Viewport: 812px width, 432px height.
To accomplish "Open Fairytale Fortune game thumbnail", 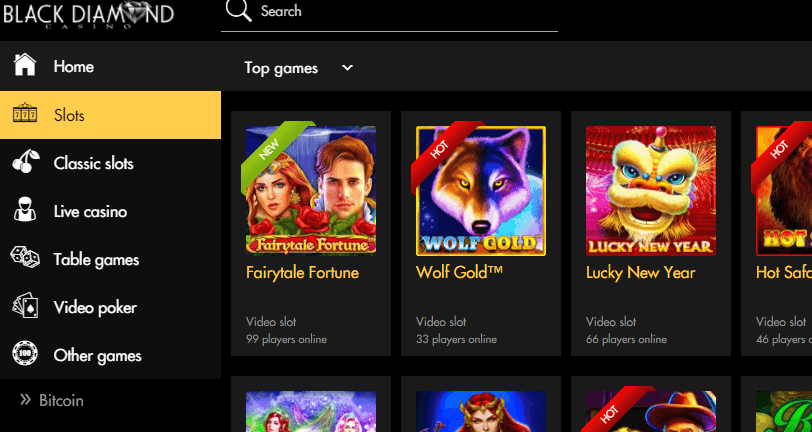I will [x=311, y=191].
